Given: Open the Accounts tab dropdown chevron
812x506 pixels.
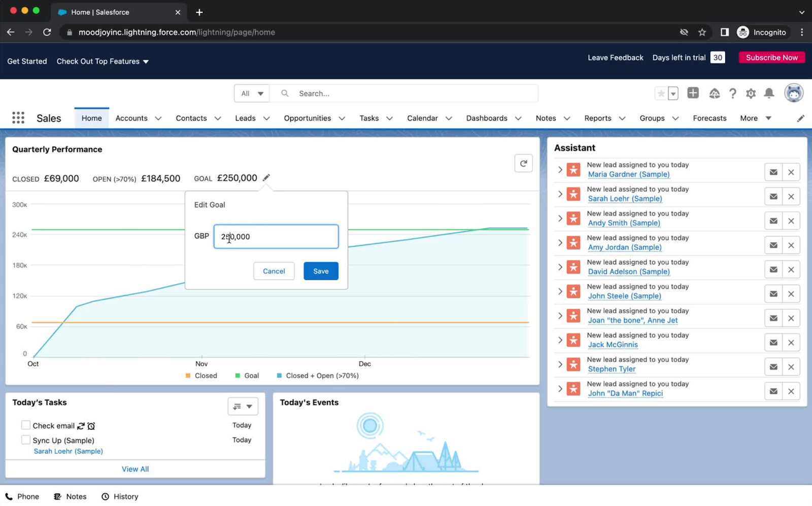Looking at the screenshot, I should pos(158,118).
